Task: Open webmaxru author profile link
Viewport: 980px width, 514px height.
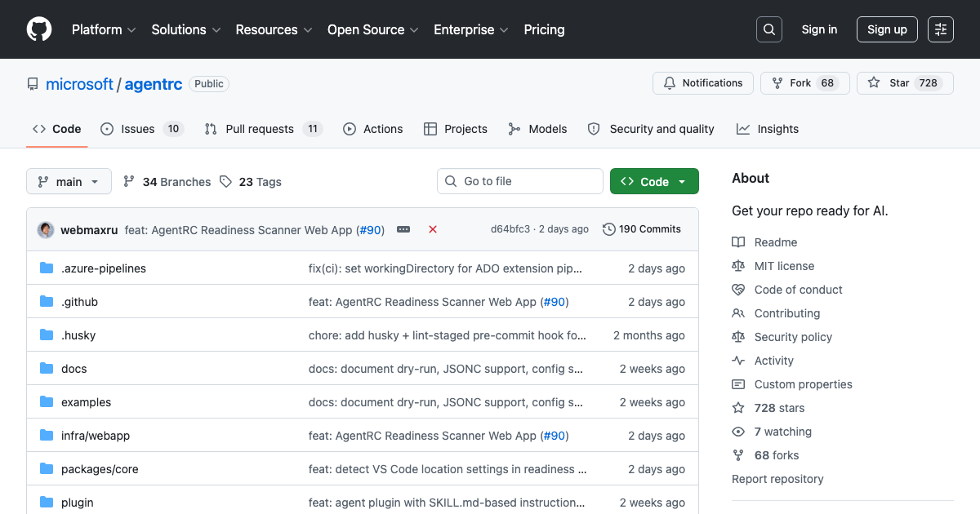Action: pos(89,230)
